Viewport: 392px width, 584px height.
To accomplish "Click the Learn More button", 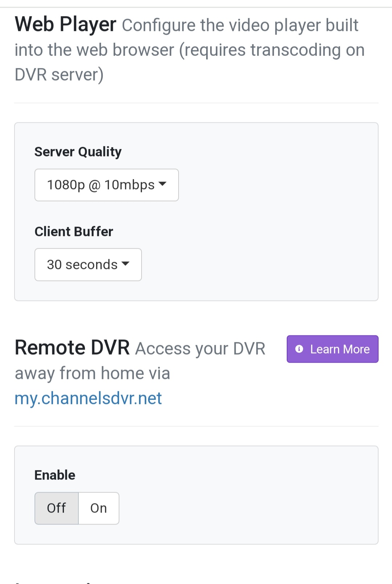I will click(332, 349).
